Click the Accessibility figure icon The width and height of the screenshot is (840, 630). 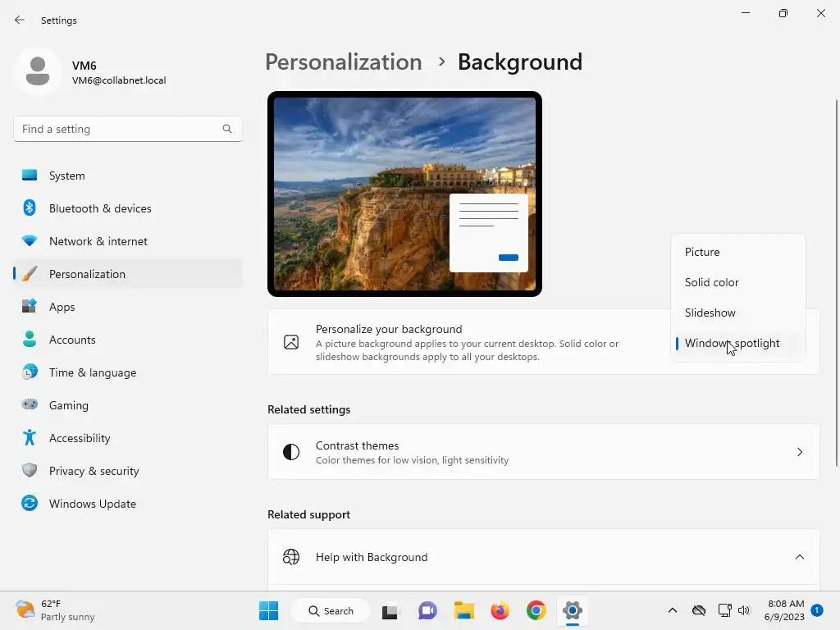pyautogui.click(x=30, y=438)
